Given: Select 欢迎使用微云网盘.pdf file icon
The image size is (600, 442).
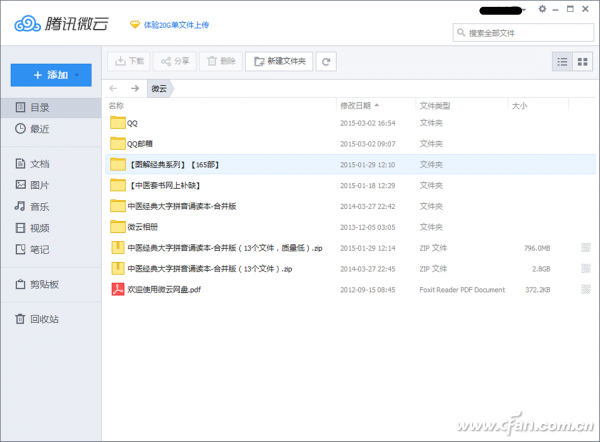Looking at the screenshot, I should point(118,289).
